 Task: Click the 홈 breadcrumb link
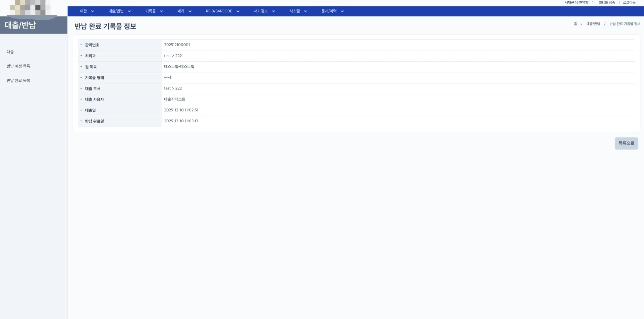(x=575, y=24)
